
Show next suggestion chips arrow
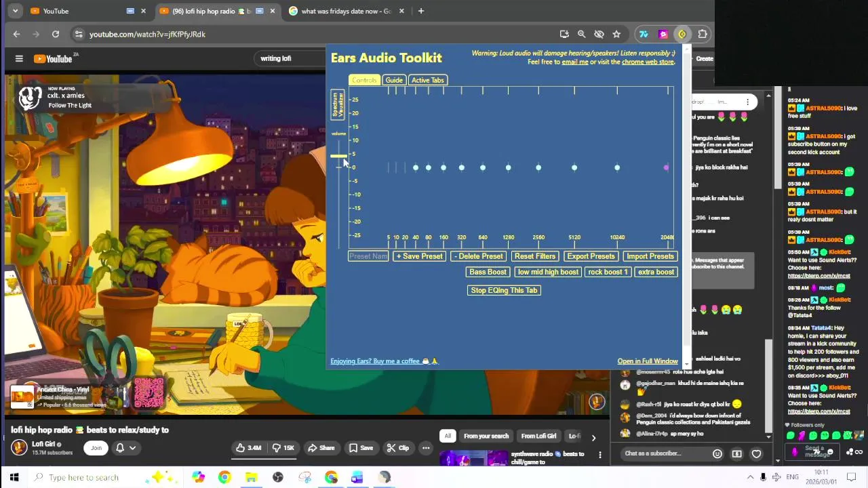[x=593, y=438]
